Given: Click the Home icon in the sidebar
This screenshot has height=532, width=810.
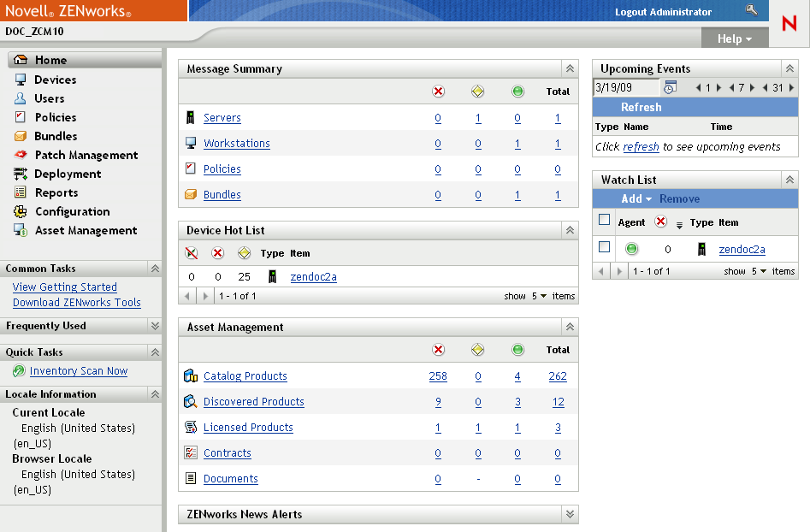Looking at the screenshot, I should tap(21, 59).
